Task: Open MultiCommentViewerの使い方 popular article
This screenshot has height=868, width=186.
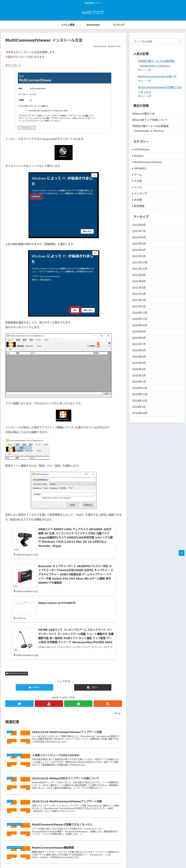Action: [157, 77]
